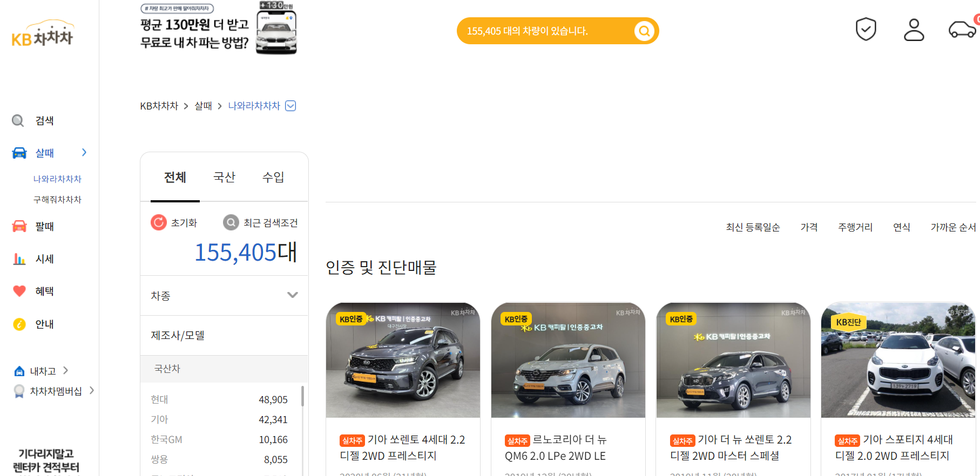Select the 전체 tab
The image size is (980, 476).
point(175,177)
